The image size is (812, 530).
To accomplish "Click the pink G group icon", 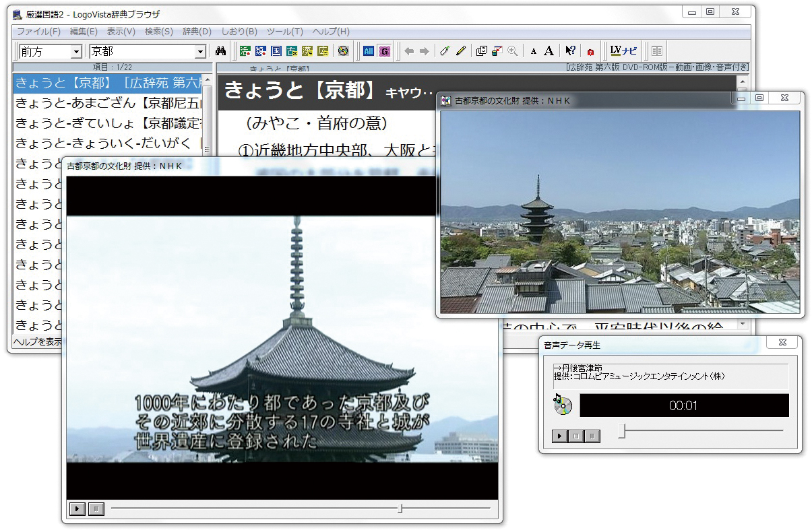I will click(x=384, y=51).
